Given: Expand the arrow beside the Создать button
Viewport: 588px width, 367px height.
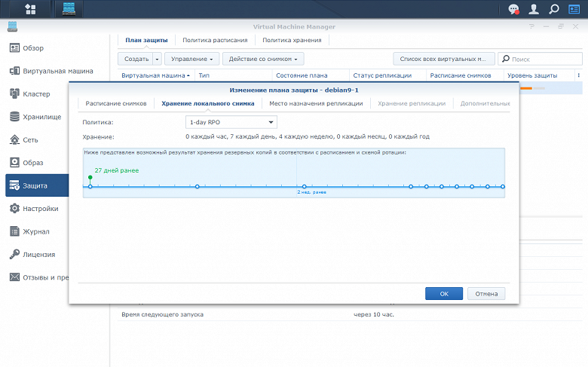Looking at the screenshot, I should [x=157, y=59].
